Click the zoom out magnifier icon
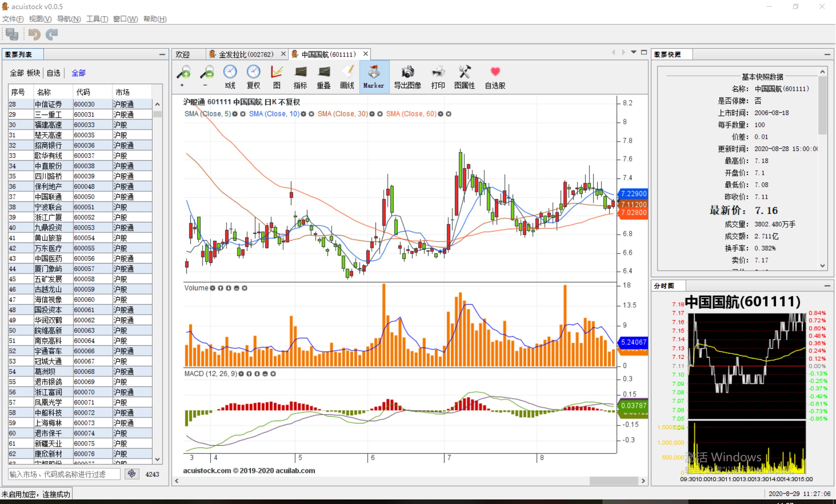 tap(207, 72)
